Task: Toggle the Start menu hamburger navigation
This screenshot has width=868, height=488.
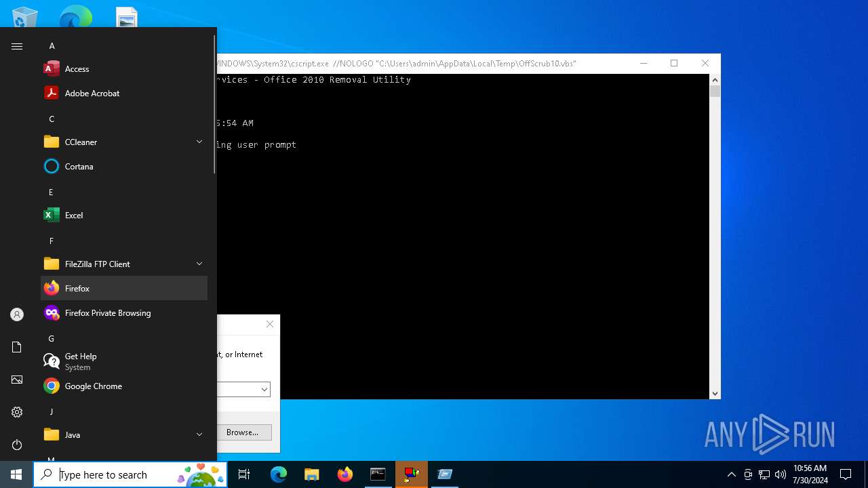Action: click(x=17, y=46)
